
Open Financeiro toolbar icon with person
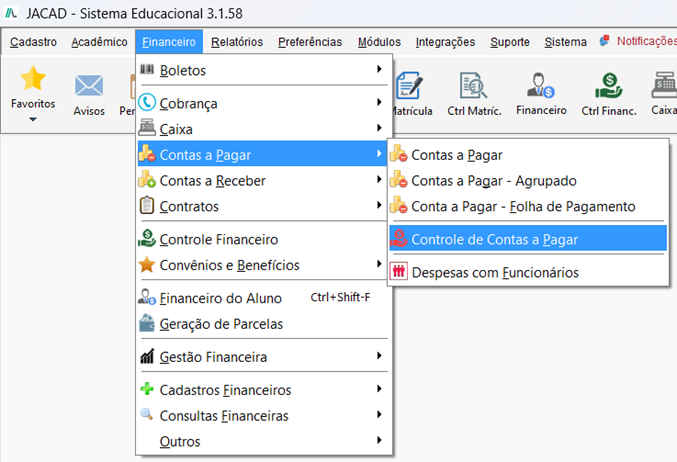541,85
